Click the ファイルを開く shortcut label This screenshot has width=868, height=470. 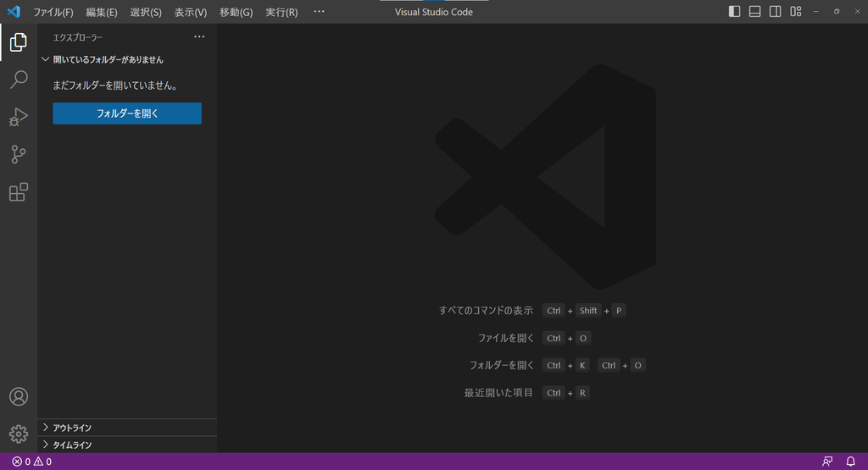(x=505, y=339)
